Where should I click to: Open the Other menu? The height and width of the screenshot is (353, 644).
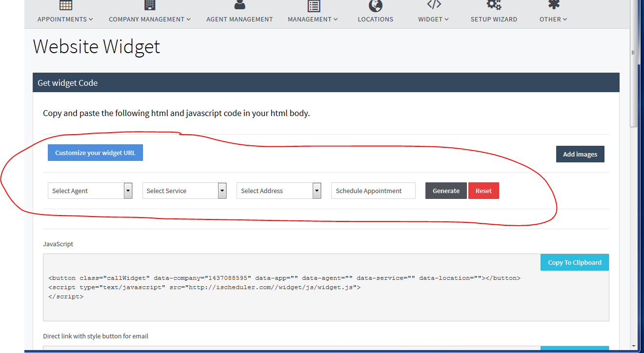tap(553, 19)
